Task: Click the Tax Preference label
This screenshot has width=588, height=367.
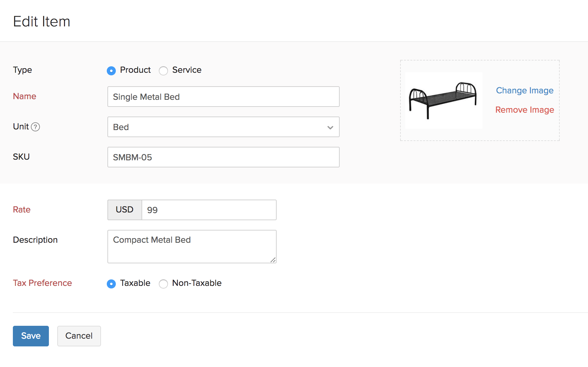Action: (42, 283)
